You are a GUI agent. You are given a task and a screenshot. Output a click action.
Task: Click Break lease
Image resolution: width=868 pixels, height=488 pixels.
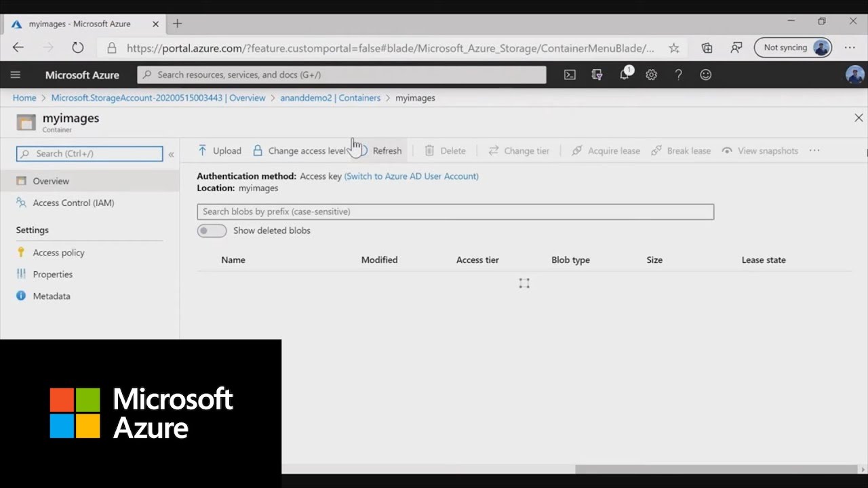point(681,151)
